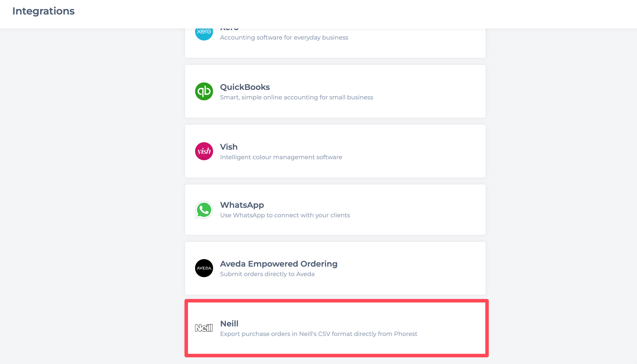Open the highlighted Neill integration card
This screenshot has width=637, height=364.
pos(337,328)
